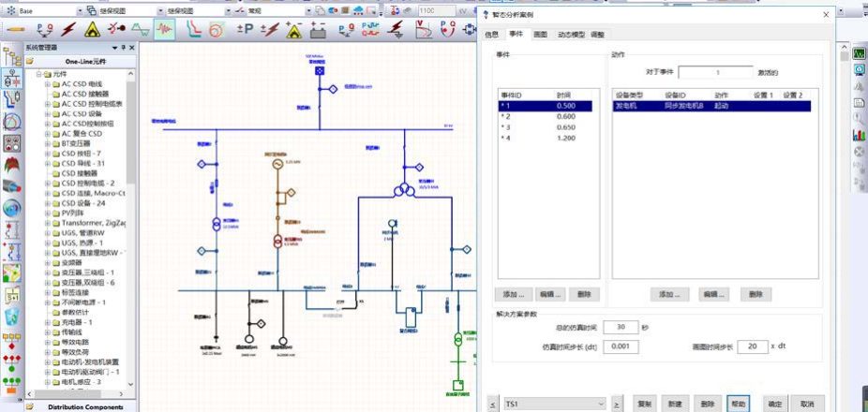This screenshot has height=412, width=868.
Task: Switch to the 信息 tab
Action: [x=492, y=35]
